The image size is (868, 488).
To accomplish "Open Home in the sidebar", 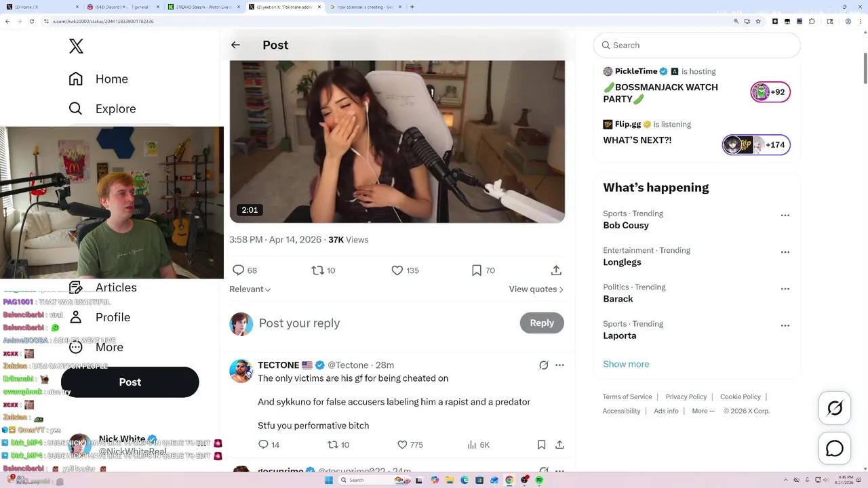I will pos(98,79).
